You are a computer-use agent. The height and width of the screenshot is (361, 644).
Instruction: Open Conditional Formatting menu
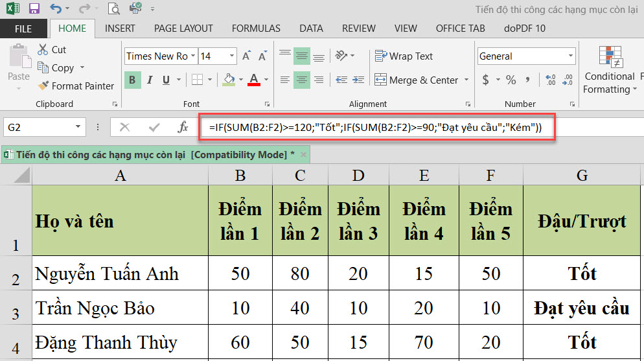[609, 71]
